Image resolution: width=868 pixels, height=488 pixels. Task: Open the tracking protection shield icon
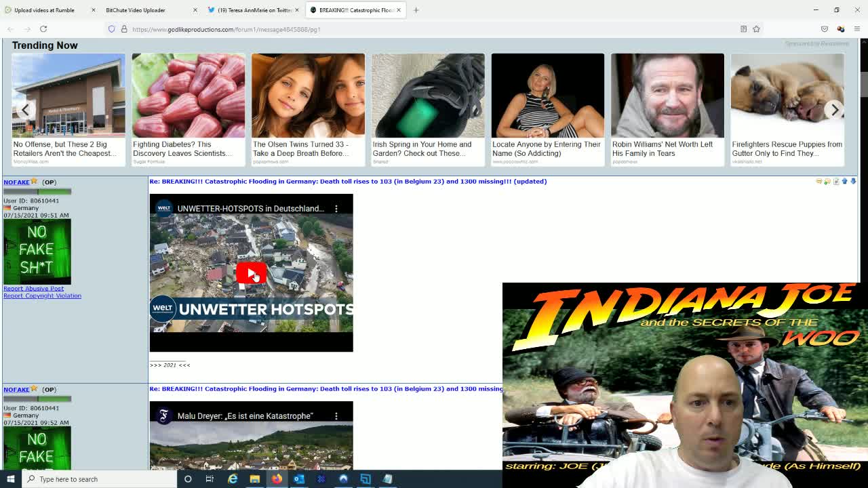tap(112, 29)
